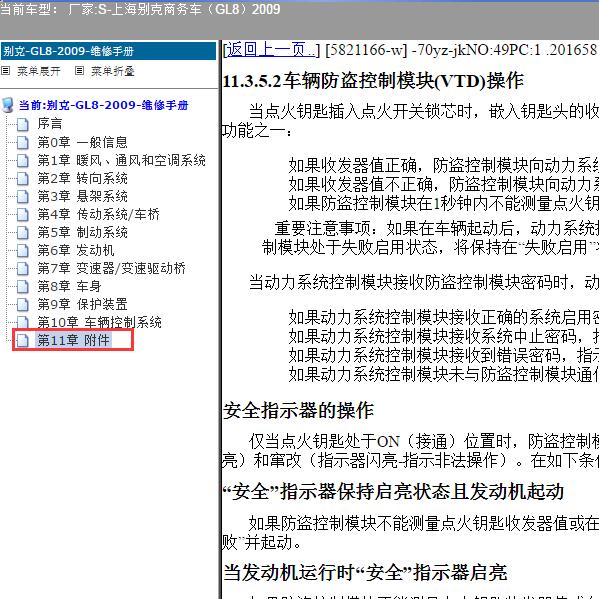Open 第5章 制动系统
Viewport: 599px width, 599px height.
tap(82, 232)
